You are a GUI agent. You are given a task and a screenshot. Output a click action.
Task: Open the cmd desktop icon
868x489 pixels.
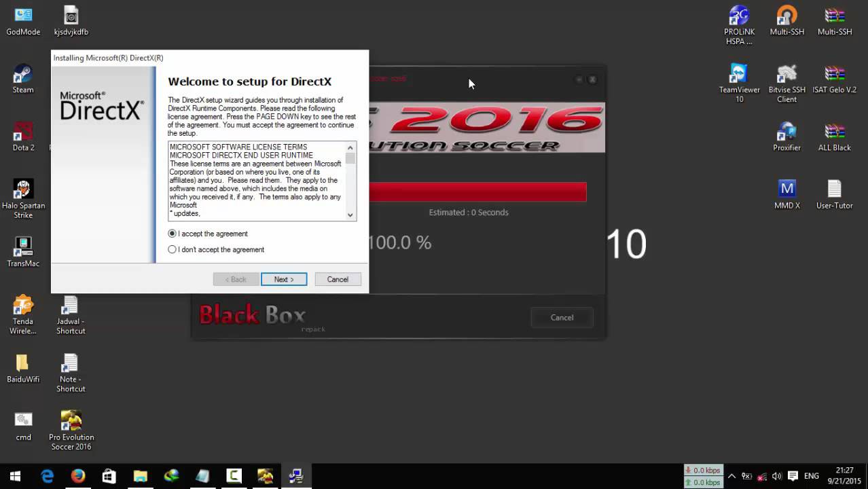tap(23, 426)
